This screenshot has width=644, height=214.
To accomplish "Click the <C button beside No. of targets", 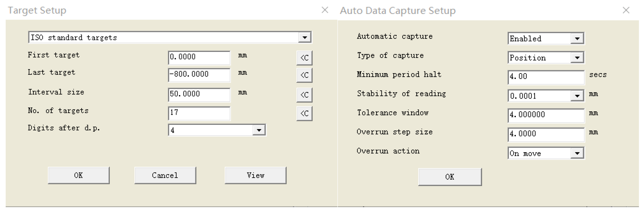I will [x=304, y=114].
